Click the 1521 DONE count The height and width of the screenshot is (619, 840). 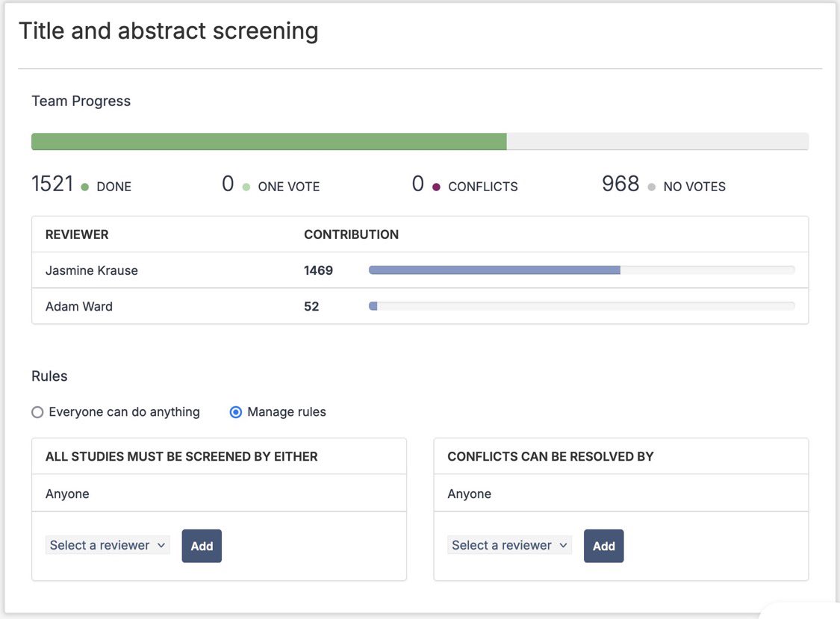(x=52, y=184)
